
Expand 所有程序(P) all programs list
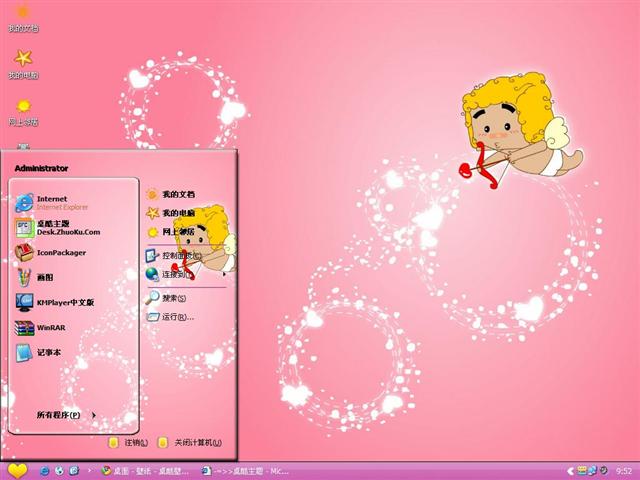(66, 415)
